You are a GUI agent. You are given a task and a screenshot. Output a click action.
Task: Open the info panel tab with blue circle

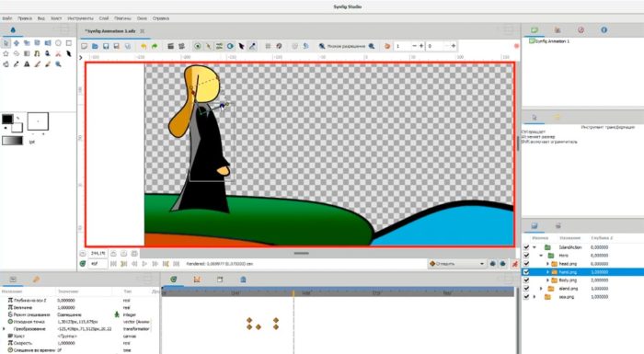click(604, 30)
